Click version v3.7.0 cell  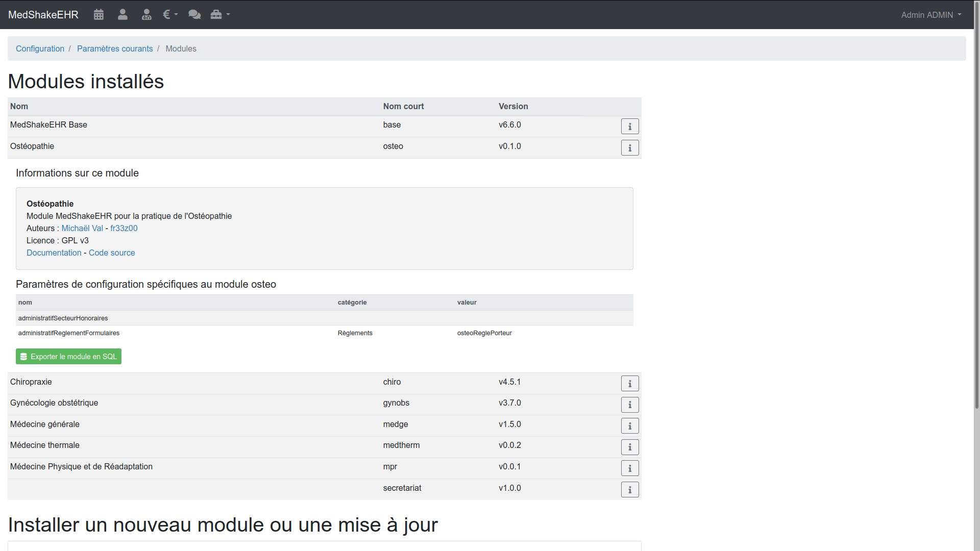(x=510, y=403)
